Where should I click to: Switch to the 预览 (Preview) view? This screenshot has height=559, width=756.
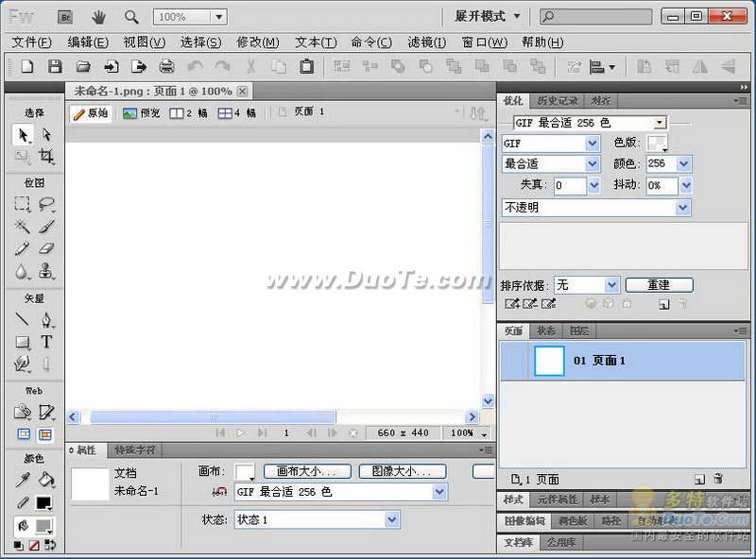(x=142, y=113)
